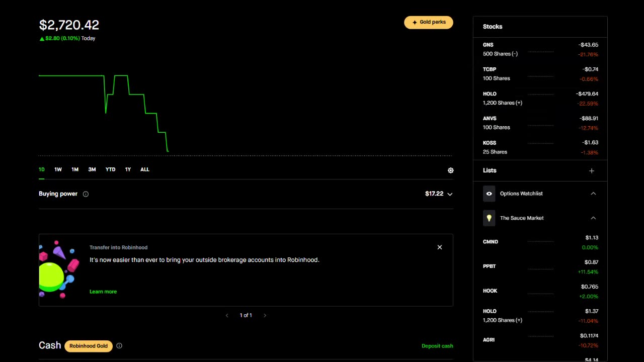Click info icon next to Robinhood Gold
Screen dimensions: 644x362
tap(119, 346)
